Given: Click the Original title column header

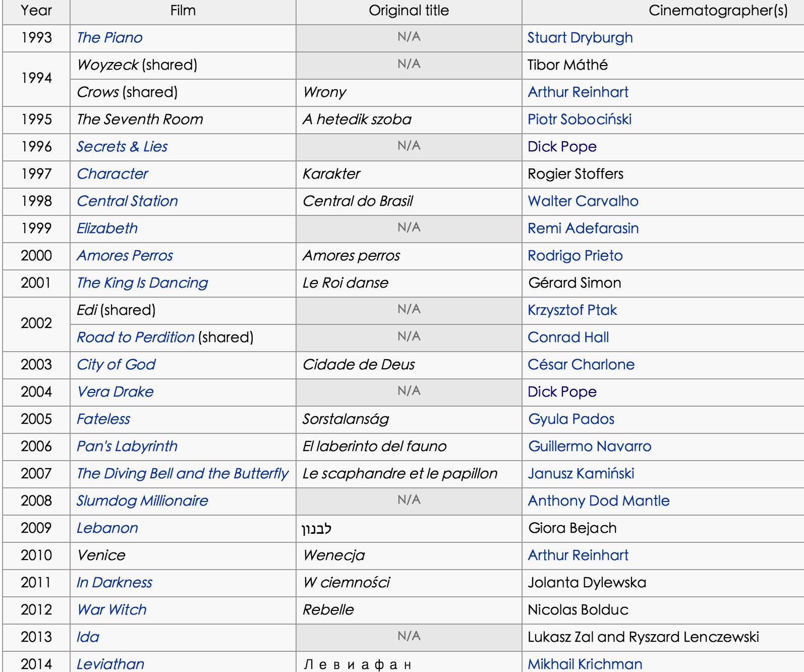Looking at the screenshot, I should coord(409,11).
